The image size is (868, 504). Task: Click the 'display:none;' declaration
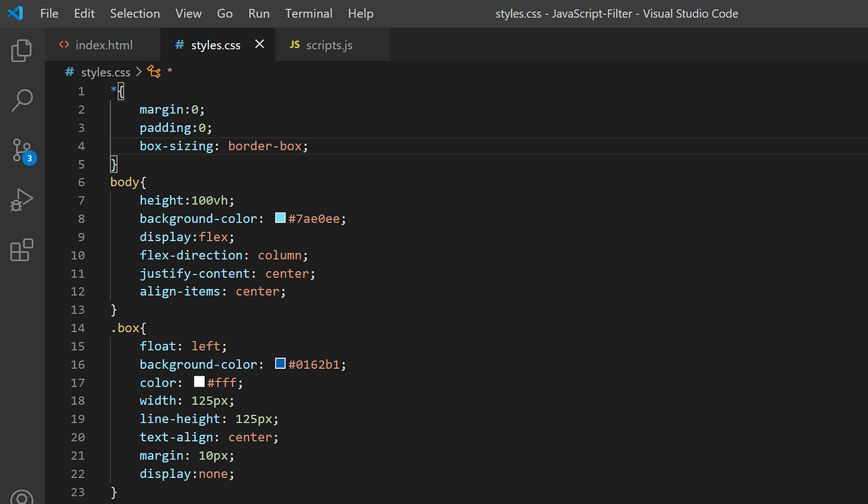(187, 474)
